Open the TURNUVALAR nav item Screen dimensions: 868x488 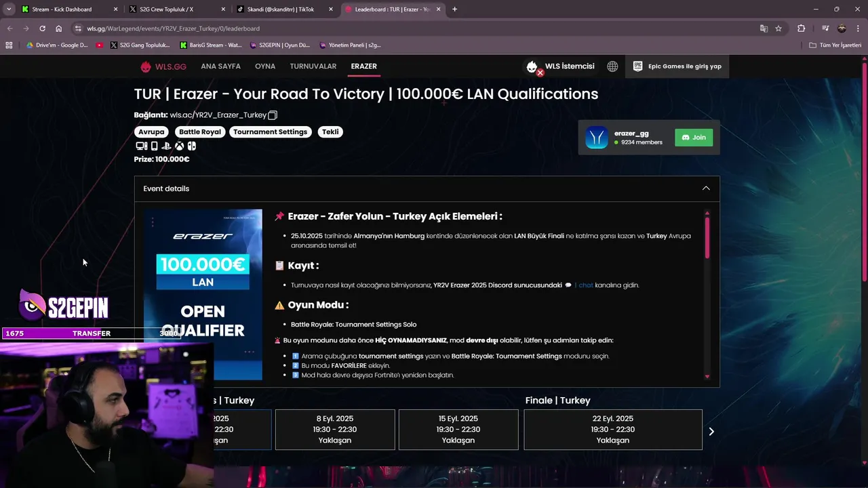point(313,66)
